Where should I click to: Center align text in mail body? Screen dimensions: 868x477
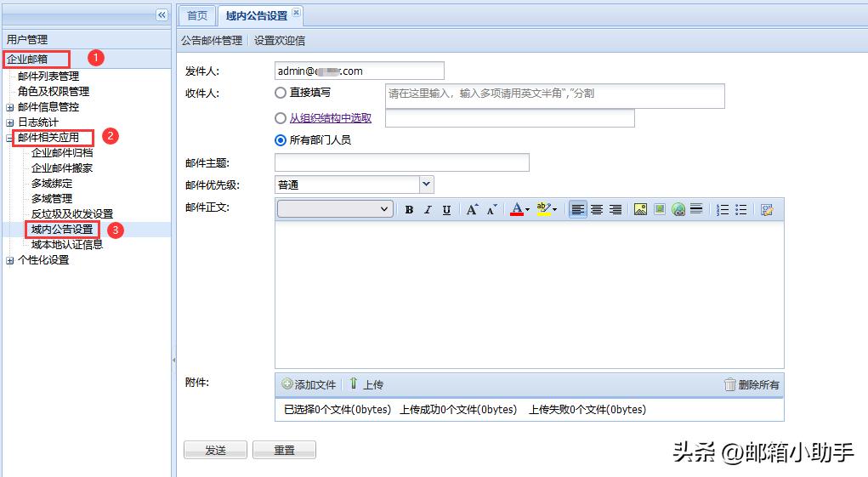pos(597,210)
